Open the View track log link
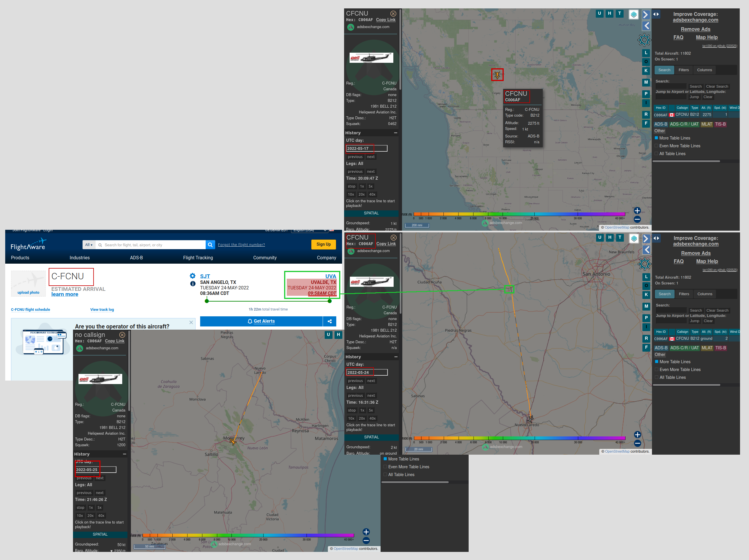Screen dimensions: 749x560 tap(102, 310)
